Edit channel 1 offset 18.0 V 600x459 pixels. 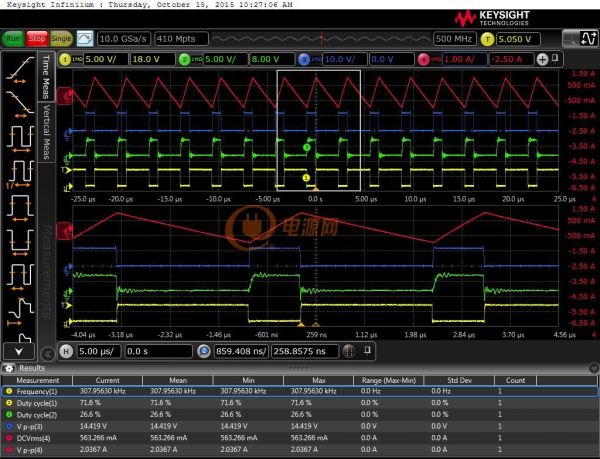pos(152,59)
